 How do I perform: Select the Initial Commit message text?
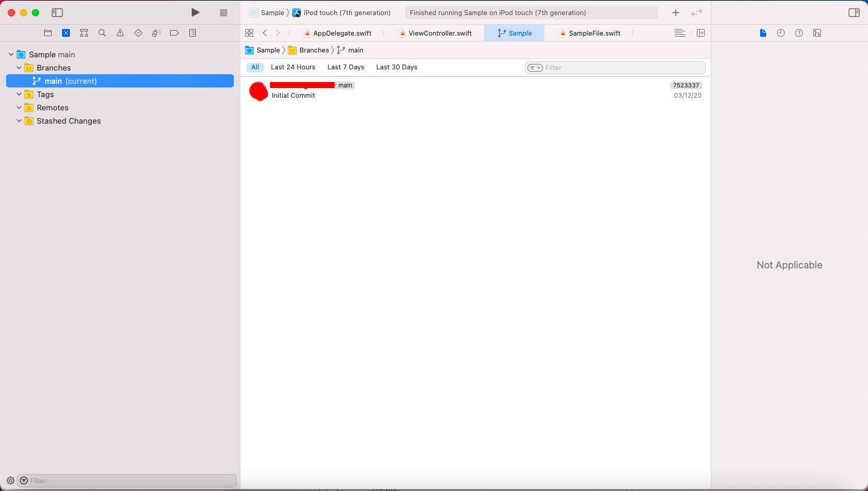pos(294,95)
